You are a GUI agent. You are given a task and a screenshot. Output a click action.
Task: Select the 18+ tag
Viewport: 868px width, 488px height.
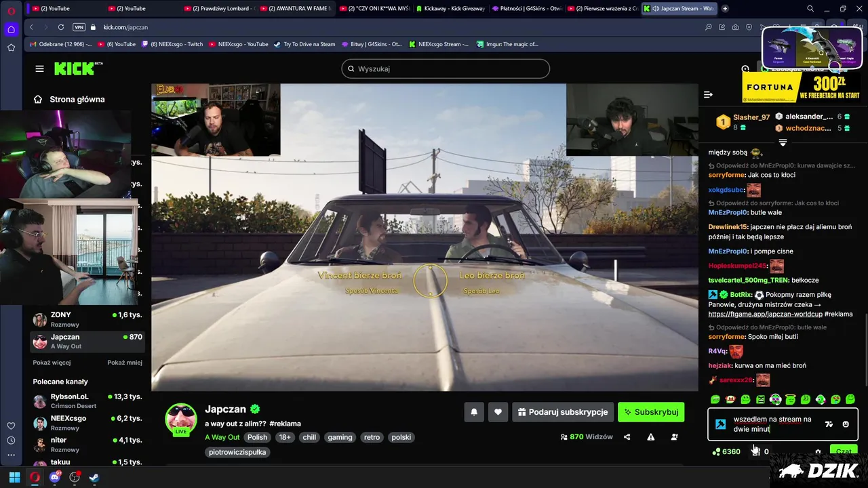pos(285,437)
